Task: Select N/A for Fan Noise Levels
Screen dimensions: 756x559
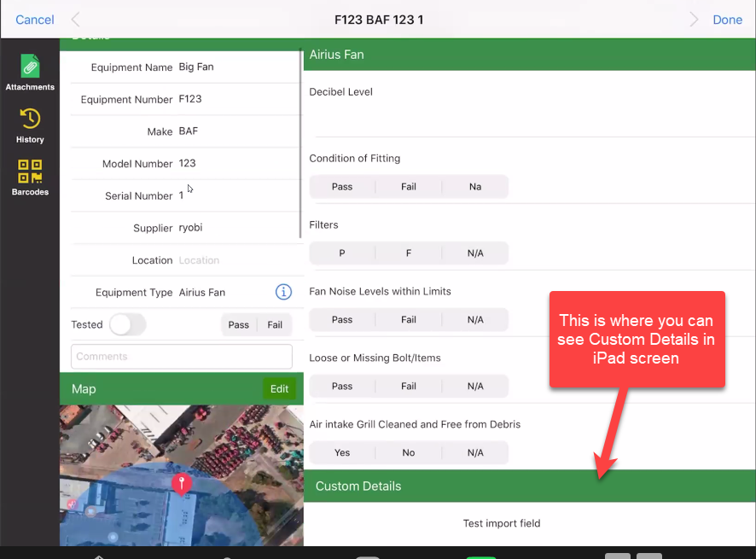Action: [475, 320]
